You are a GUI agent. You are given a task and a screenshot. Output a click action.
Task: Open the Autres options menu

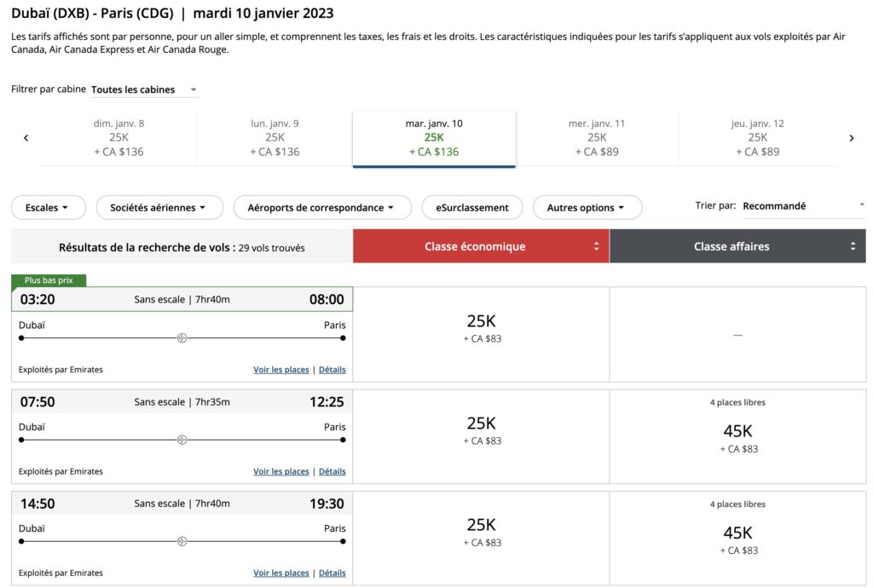(x=587, y=207)
